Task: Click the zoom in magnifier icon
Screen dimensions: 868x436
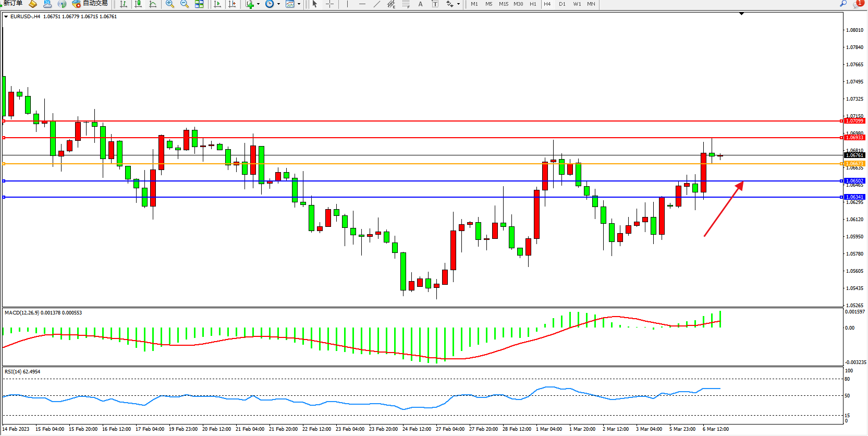Action: pyautogui.click(x=169, y=4)
